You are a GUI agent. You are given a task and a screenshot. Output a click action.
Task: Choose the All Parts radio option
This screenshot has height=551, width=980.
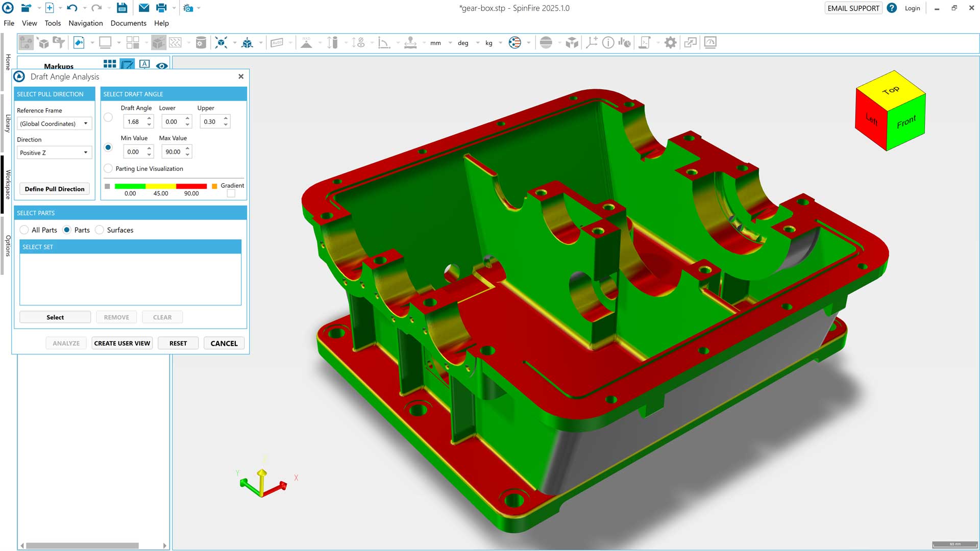(x=24, y=230)
